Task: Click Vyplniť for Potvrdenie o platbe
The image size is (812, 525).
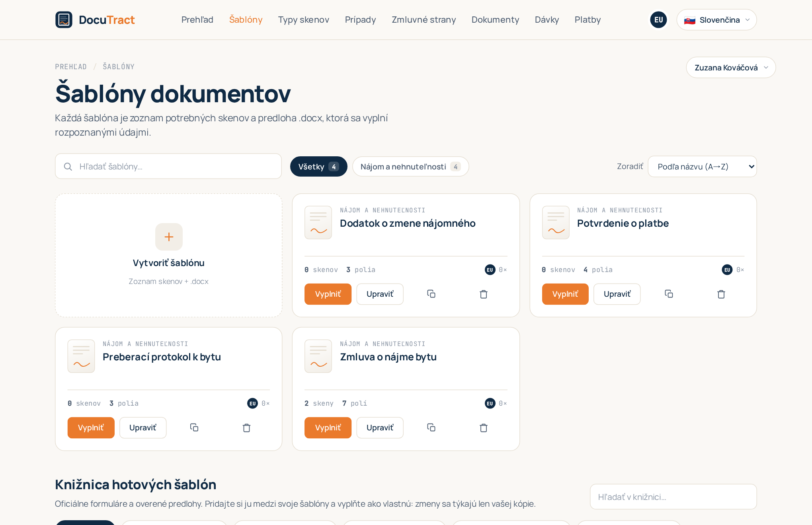Action: point(565,294)
